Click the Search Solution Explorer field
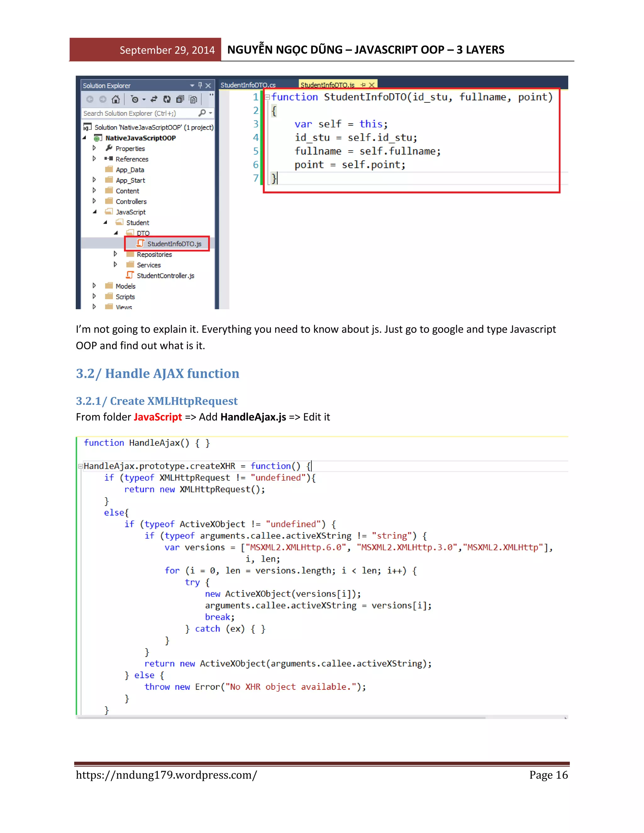This screenshot has width=644, height=833. click(x=137, y=113)
